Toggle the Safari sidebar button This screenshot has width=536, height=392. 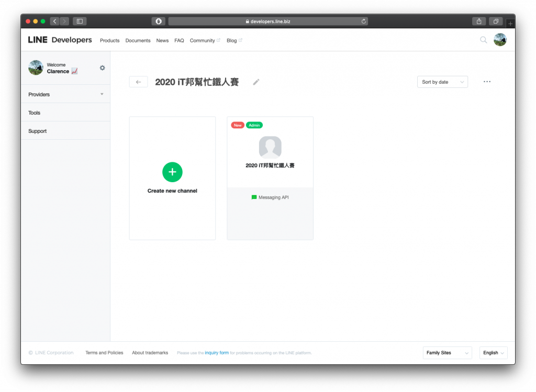pos(80,21)
